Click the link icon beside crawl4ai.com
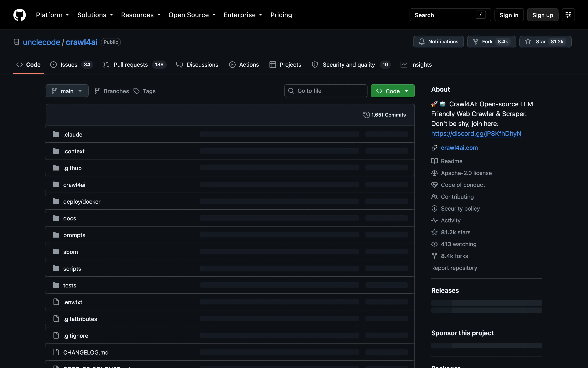Image resolution: width=588 pixels, height=368 pixels. click(x=434, y=148)
